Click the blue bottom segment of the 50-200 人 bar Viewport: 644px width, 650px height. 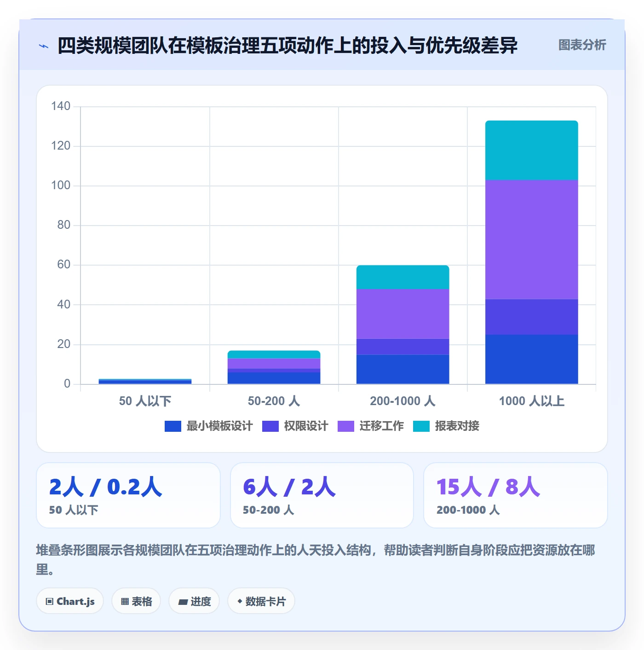(x=274, y=378)
